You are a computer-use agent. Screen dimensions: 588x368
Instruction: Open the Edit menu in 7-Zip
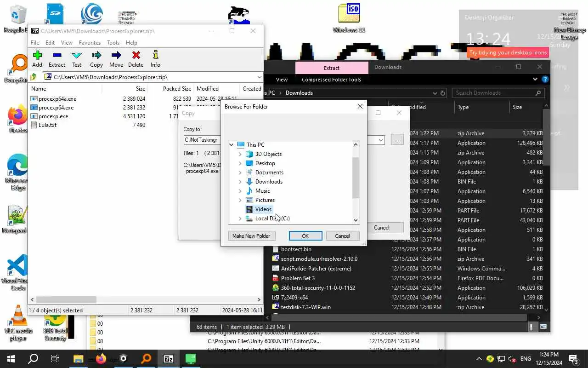click(x=50, y=42)
